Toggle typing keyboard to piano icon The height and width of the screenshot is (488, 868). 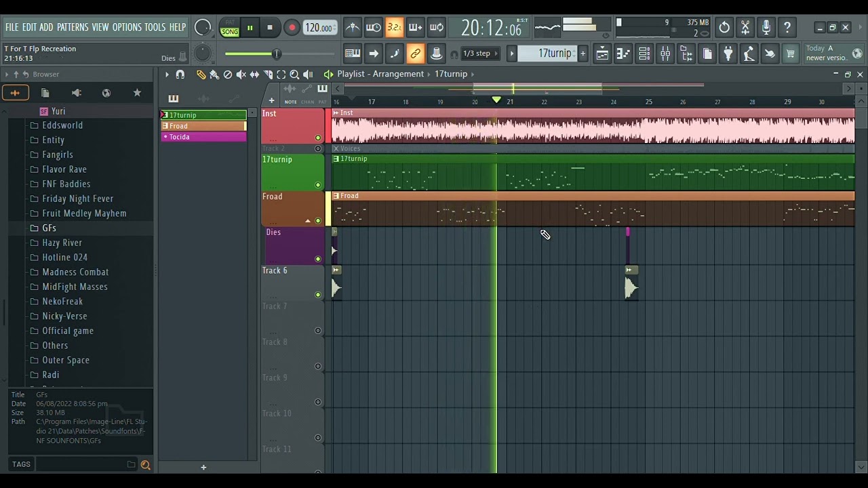353,54
